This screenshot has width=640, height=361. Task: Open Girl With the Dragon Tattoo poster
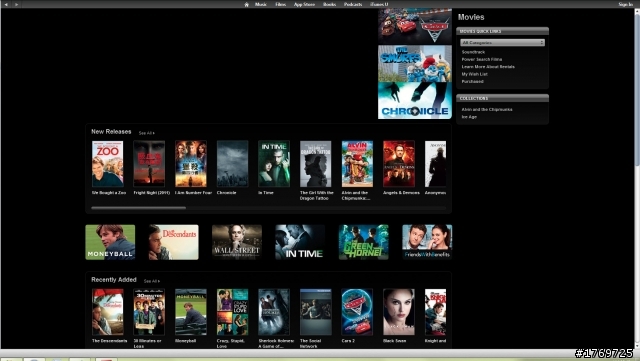pos(316,164)
